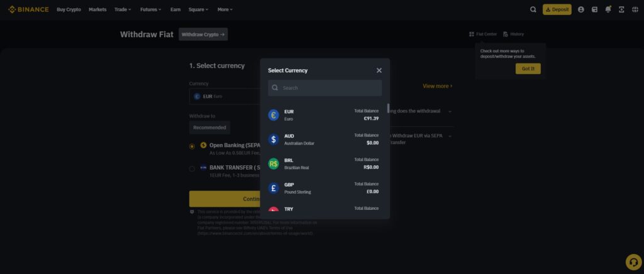The height and width of the screenshot is (274, 644).
Task: Click the search icon in currency dialog
Action: (275, 88)
